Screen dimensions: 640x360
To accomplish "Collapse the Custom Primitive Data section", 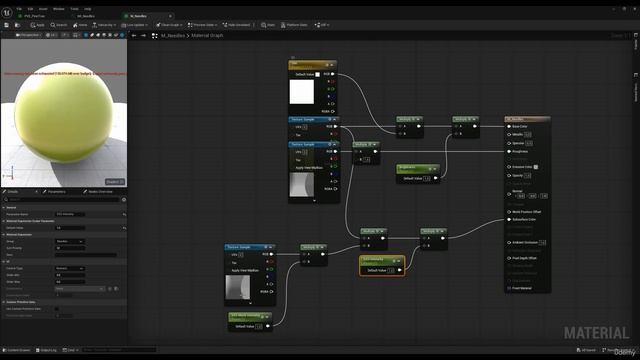I will 4,302.
